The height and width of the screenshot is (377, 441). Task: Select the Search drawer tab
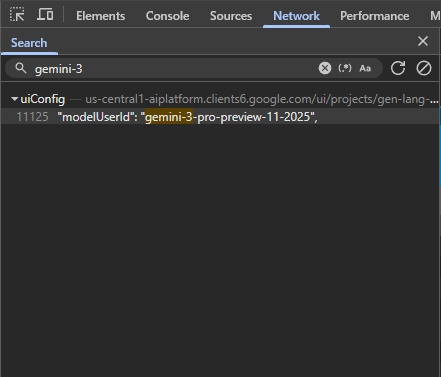[29, 43]
